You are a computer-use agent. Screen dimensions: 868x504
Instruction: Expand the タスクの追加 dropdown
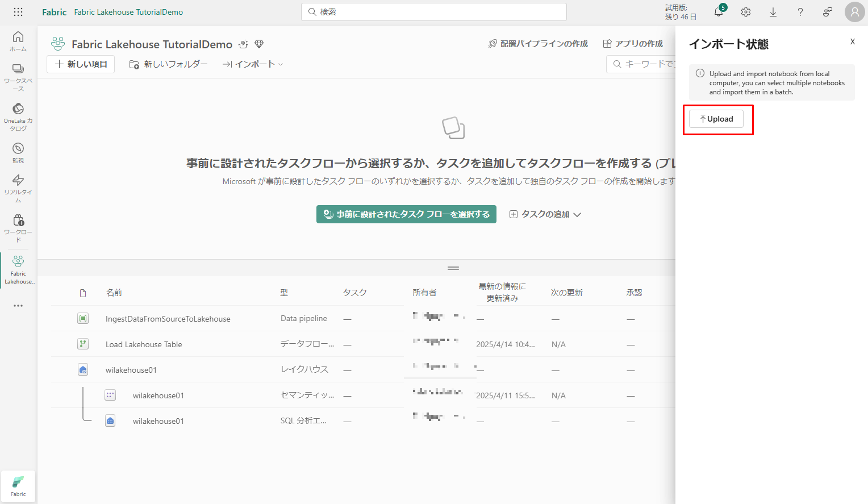tap(545, 214)
